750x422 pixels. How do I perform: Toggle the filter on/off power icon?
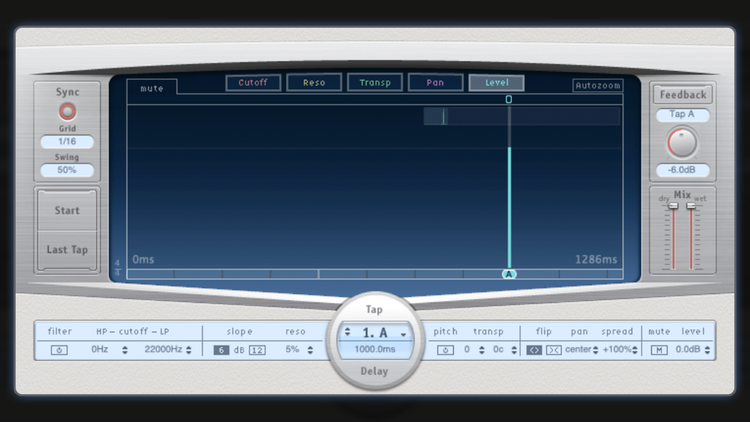tap(59, 350)
